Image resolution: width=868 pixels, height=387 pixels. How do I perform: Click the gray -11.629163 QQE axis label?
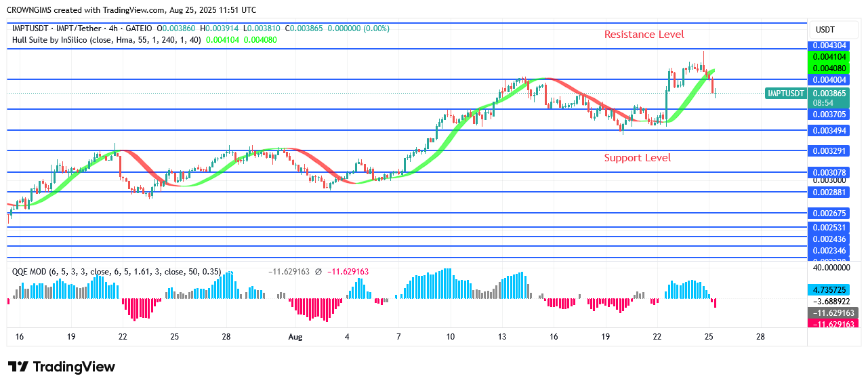pyautogui.click(x=833, y=312)
